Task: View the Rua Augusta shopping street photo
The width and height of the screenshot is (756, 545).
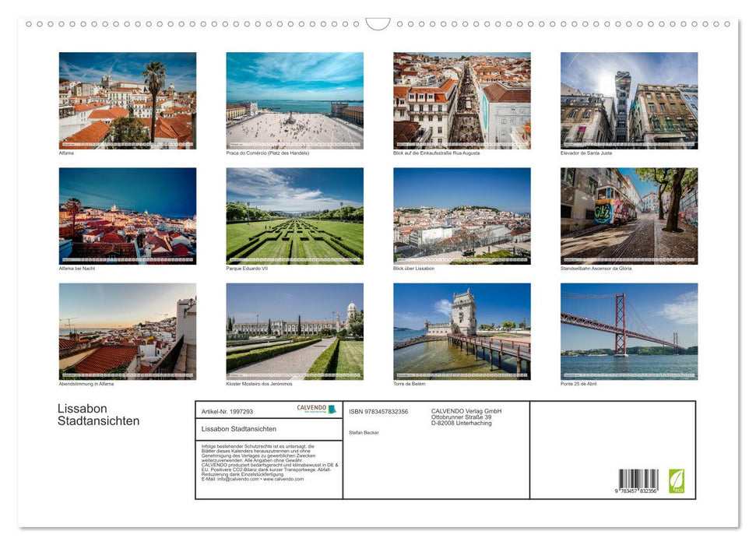Action: tap(462, 101)
